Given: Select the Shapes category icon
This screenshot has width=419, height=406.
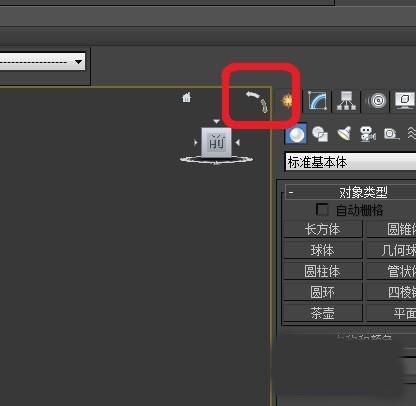Looking at the screenshot, I should [320, 134].
